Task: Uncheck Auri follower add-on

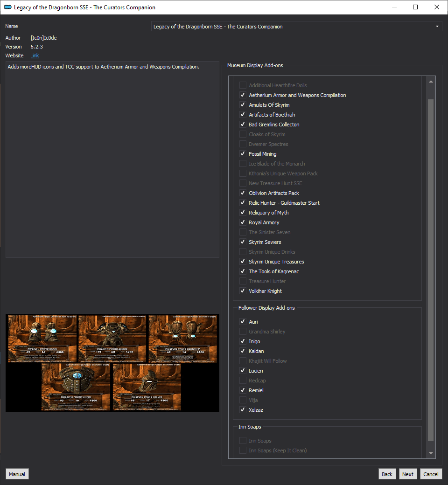Action: pos(243,322)
